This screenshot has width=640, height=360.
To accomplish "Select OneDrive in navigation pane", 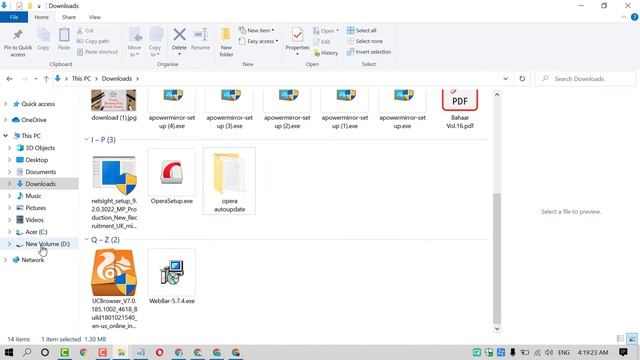I will point(34,120).
